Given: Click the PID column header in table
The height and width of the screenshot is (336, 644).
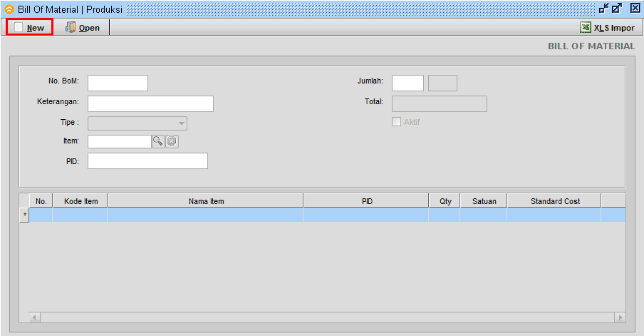Looking at the screenshot, I should tap(366, 201).
